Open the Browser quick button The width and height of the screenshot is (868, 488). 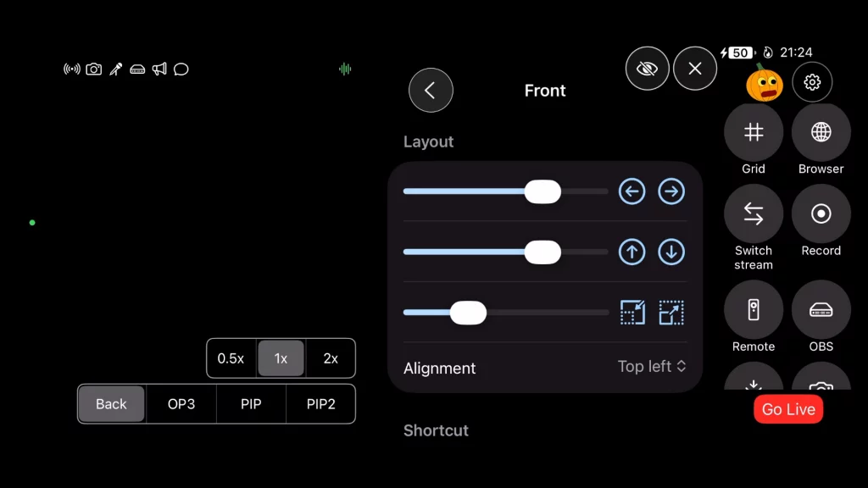coord(821,132)
